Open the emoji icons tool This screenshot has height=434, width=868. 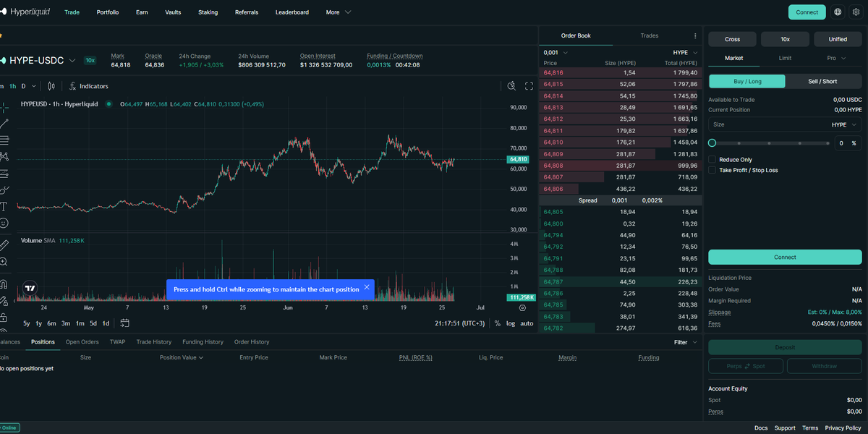point(4,224)
